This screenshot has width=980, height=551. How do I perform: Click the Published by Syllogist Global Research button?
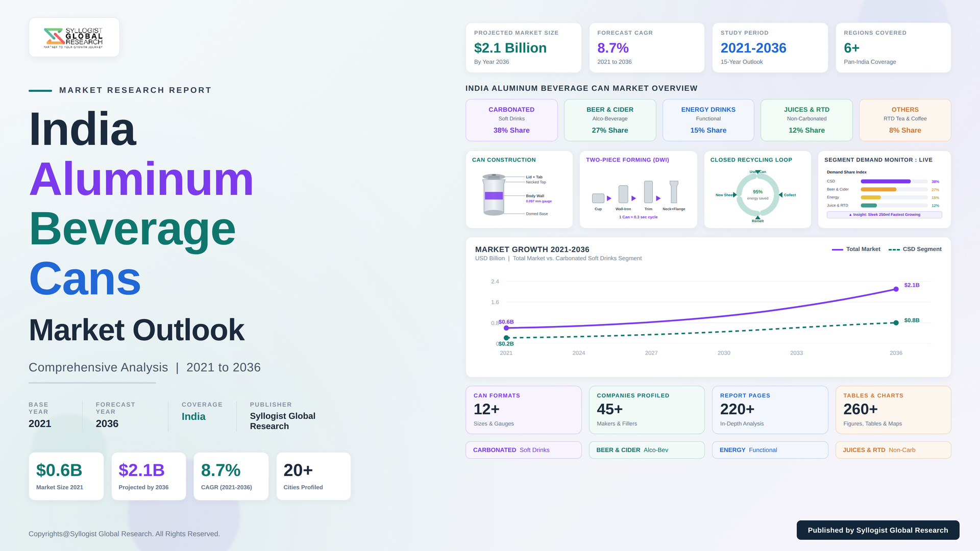click(878, 530)
